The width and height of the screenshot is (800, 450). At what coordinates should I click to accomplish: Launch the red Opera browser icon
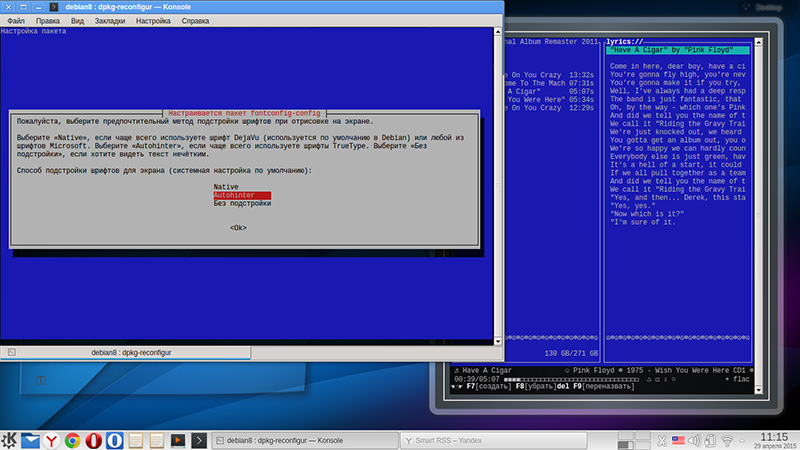(93, 440)
